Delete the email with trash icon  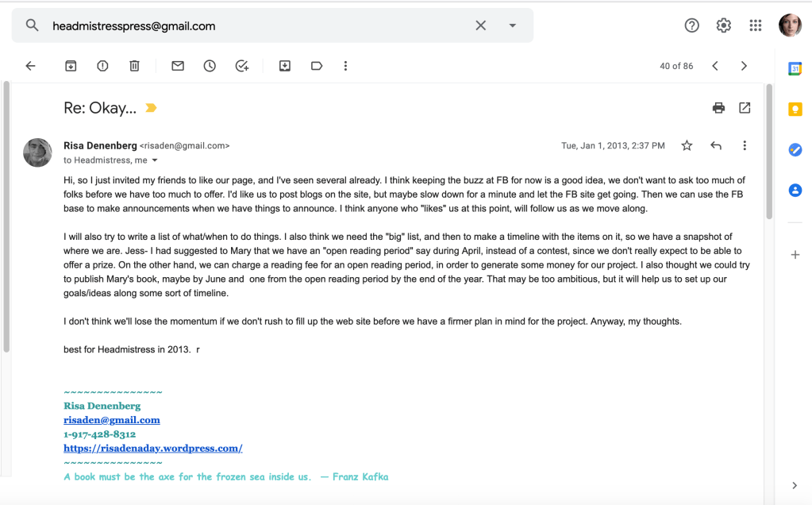tap(134, 66)
